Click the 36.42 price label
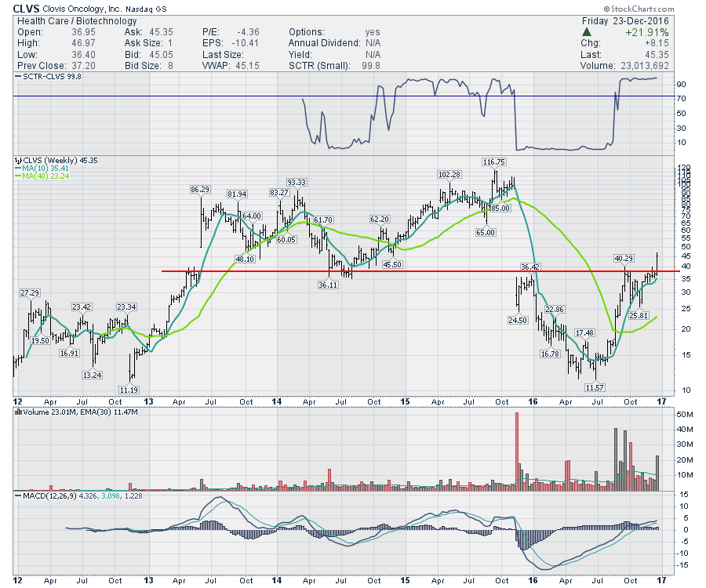Screen dimensions: 706x588 tap(530, 267)
